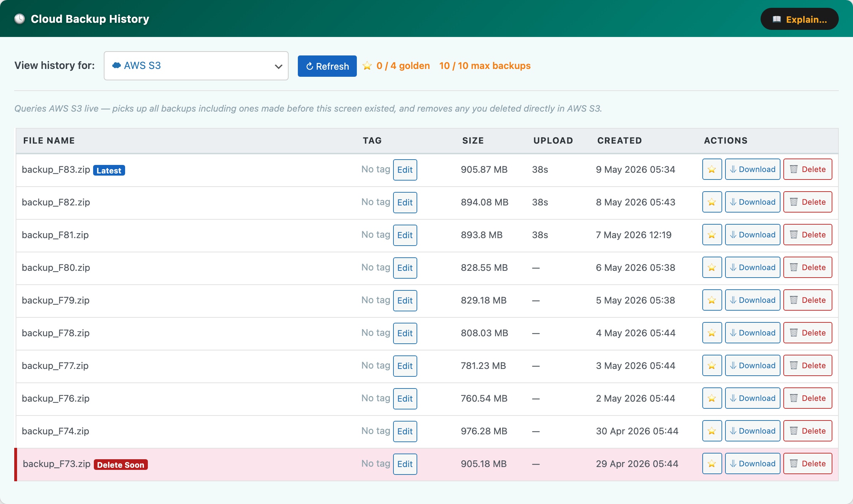The image size is (853, 504).
Task: Click the FILE NAME column header
Action: [x=49, y=141]
